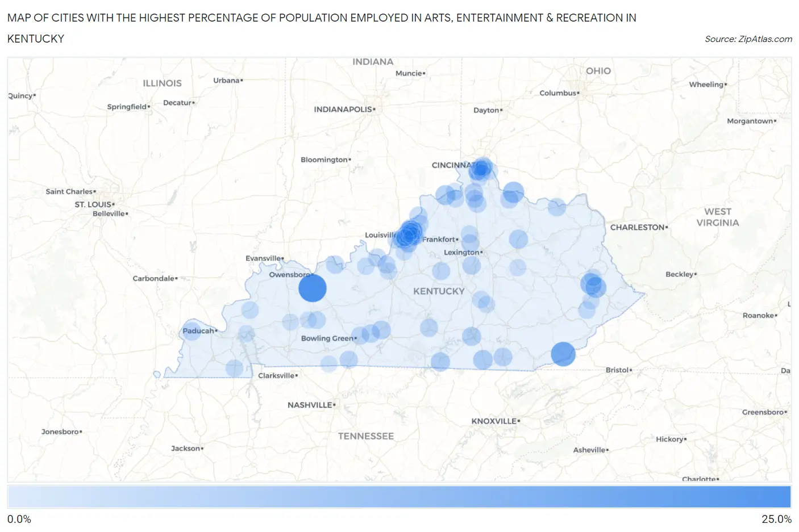Click the INDIANA state label
This screenshot has height=532, width=799.
[x=373, y=62]
